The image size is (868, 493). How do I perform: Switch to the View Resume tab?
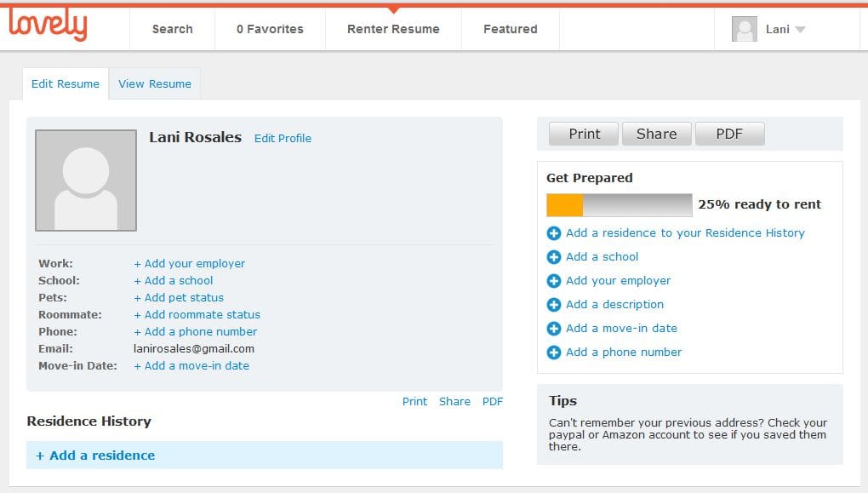(155, 83)
